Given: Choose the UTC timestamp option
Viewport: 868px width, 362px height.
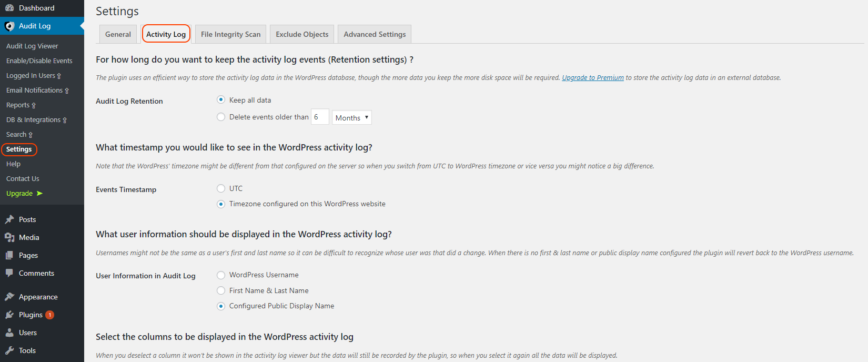Looking at the screenshot, I should [x=221, y=188].
